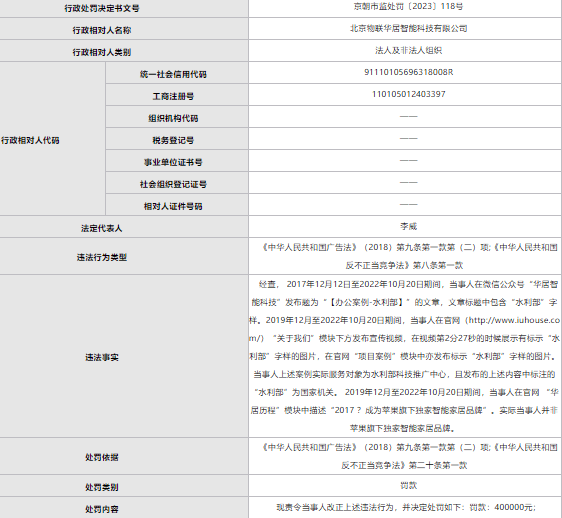Click the 税务登记号 label
Image resolution: width=562 pixels, height=518 pixels.
coord(173,141)
